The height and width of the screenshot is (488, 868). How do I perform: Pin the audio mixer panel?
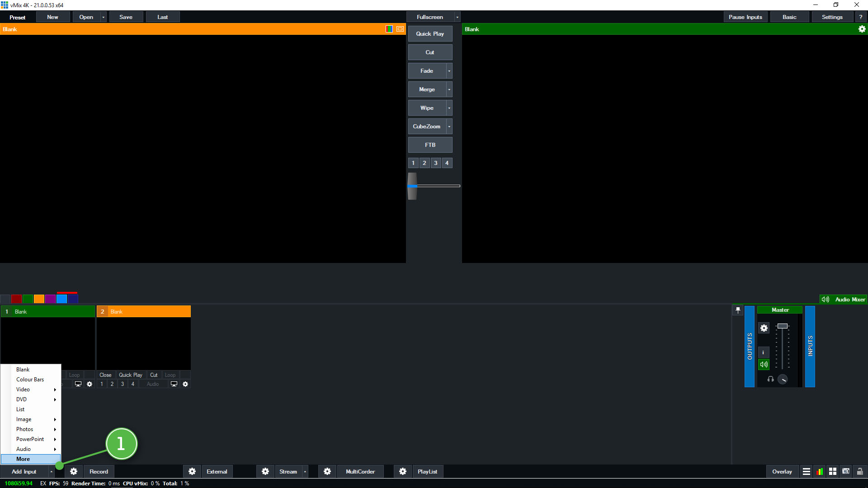(x=738, y=310)
